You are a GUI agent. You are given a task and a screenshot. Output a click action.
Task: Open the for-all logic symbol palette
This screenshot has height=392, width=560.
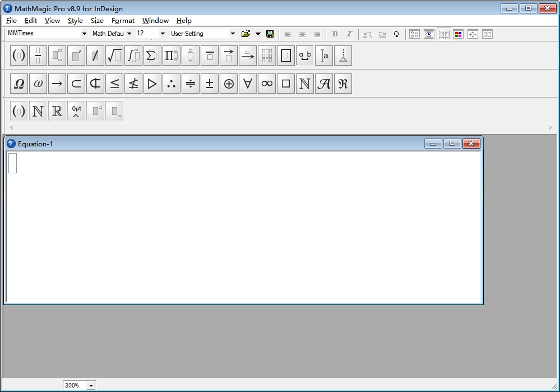tap(248, 84)
